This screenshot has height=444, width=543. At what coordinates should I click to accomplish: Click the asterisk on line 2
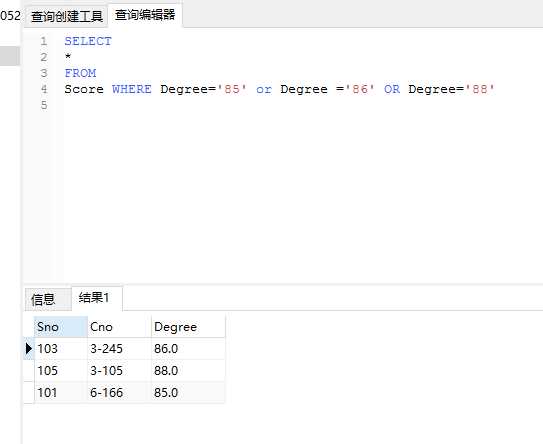68,56
